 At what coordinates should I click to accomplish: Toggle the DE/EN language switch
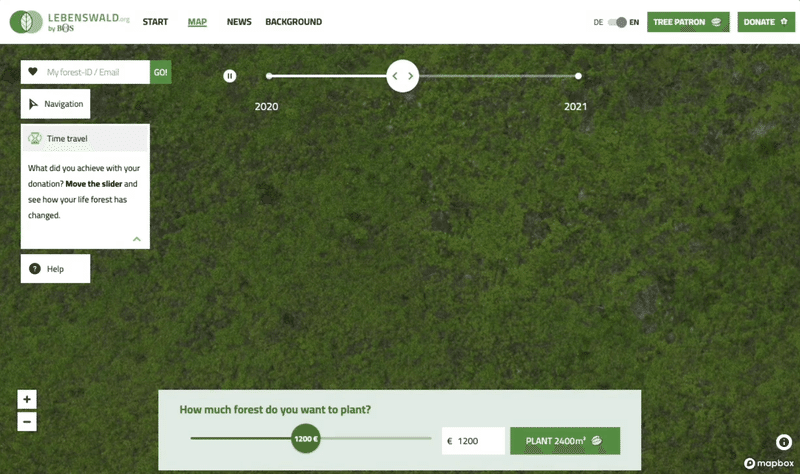pos(617,22)
